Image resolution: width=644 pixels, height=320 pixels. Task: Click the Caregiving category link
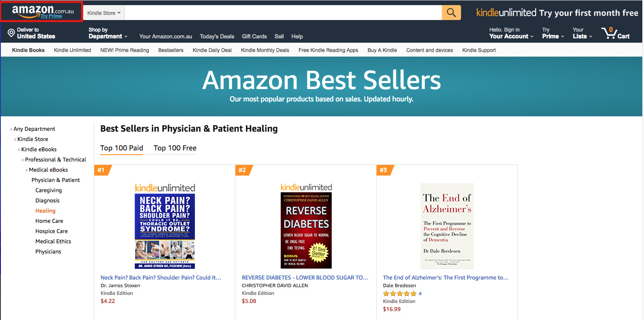pos(49,190)
